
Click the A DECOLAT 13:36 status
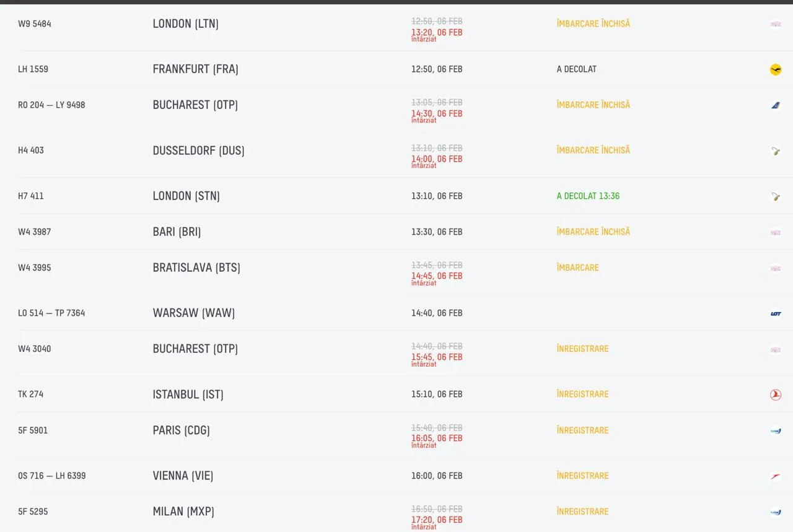point(588,196)
